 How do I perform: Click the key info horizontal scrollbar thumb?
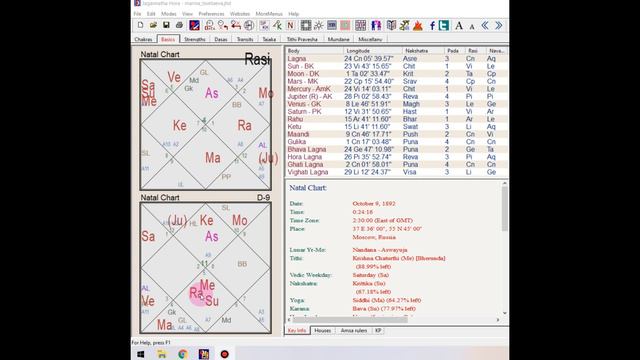coord(350,320)
